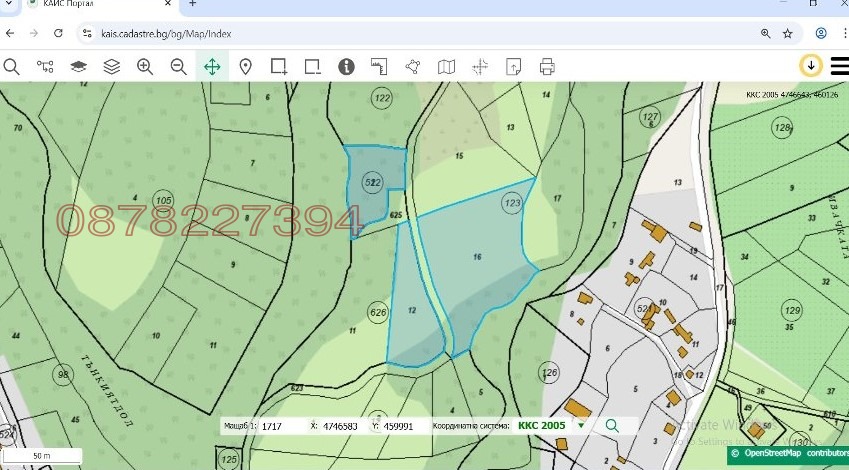Click the info identify tool
Viewport: 849px width, 470px height.
point(346,67)
